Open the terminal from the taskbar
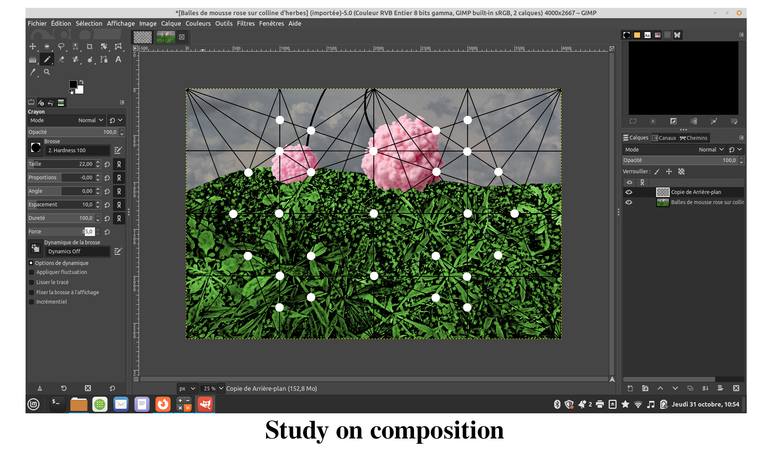This screenshot has height=451, width=770. [x=55, y=404]
